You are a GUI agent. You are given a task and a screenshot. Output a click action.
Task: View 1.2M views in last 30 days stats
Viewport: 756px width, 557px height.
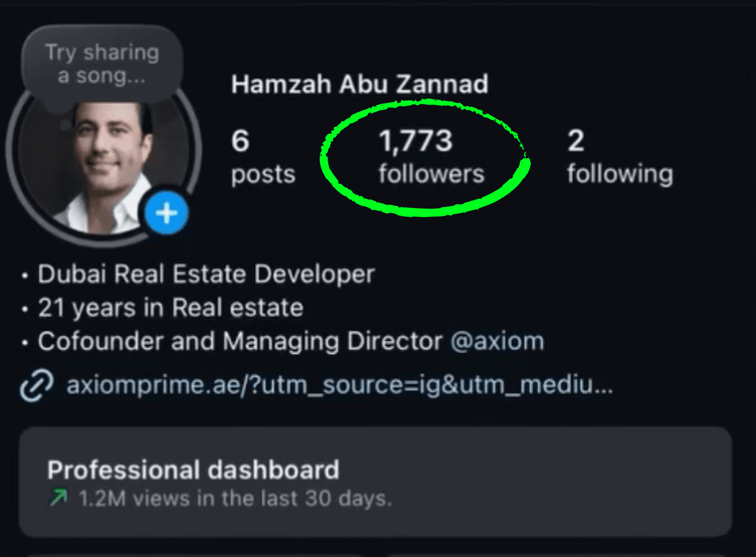pos(234,498)
